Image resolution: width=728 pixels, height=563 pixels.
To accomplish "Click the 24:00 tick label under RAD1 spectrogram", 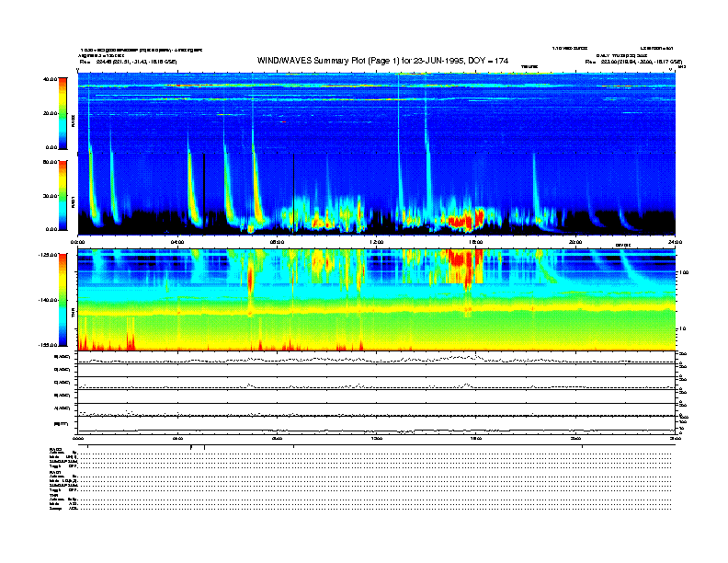I will pyautogui.click(x=675, y=242).
